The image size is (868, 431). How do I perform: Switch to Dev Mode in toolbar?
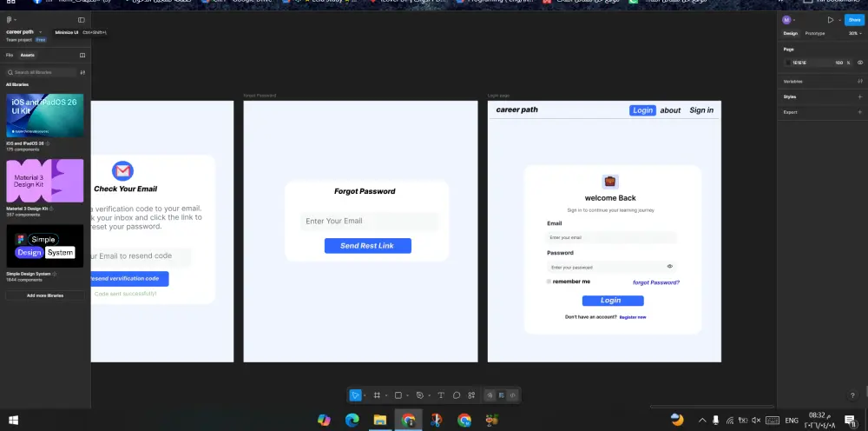[513, 395]
